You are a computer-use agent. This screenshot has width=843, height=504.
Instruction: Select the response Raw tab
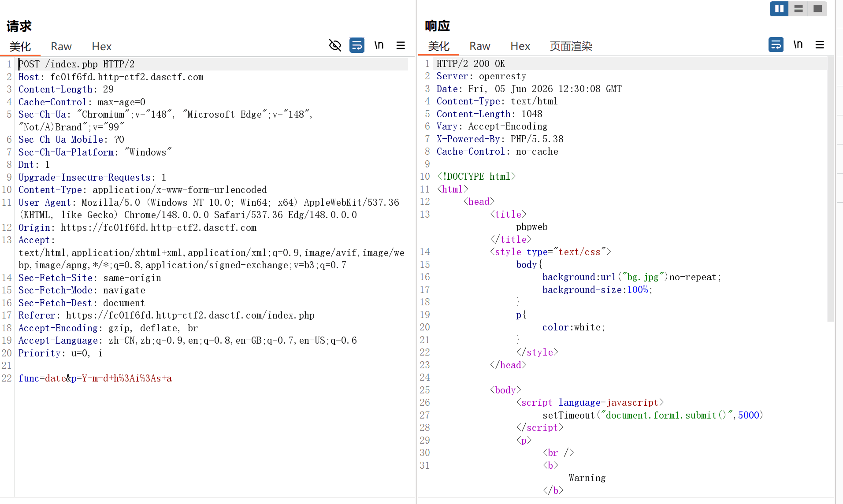coord(480,46)
